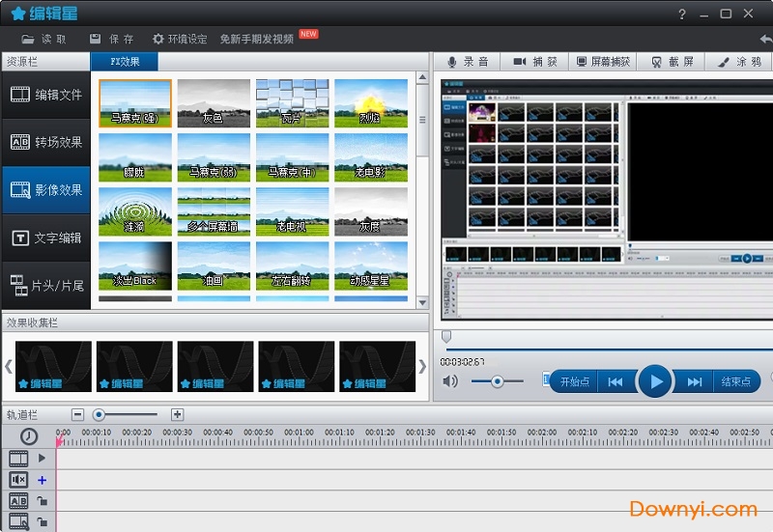This screenshot has height=532, width=773.
Task: Open the 捕获 video capture tool
Action: (534, 62)
